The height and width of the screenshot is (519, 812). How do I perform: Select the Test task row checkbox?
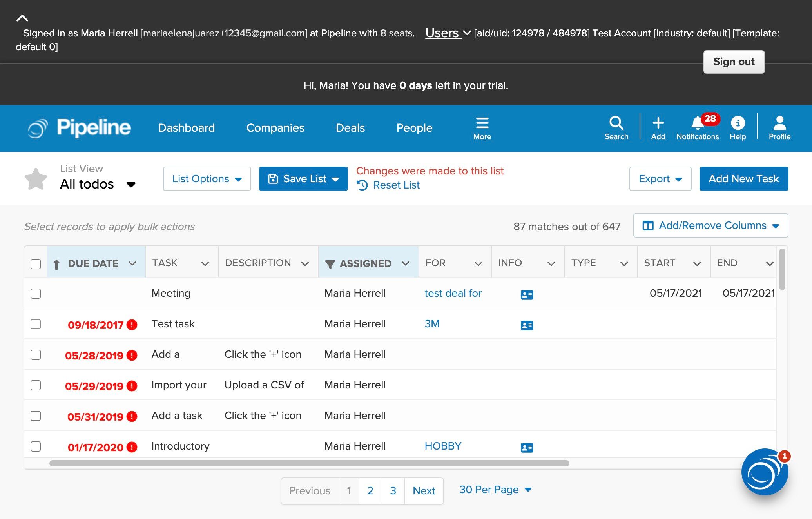[36, 324]
